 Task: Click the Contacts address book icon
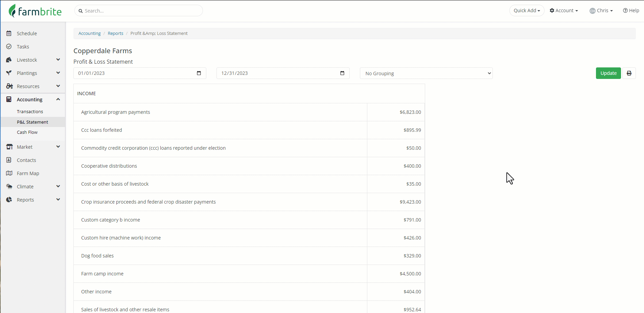[9, 160]
